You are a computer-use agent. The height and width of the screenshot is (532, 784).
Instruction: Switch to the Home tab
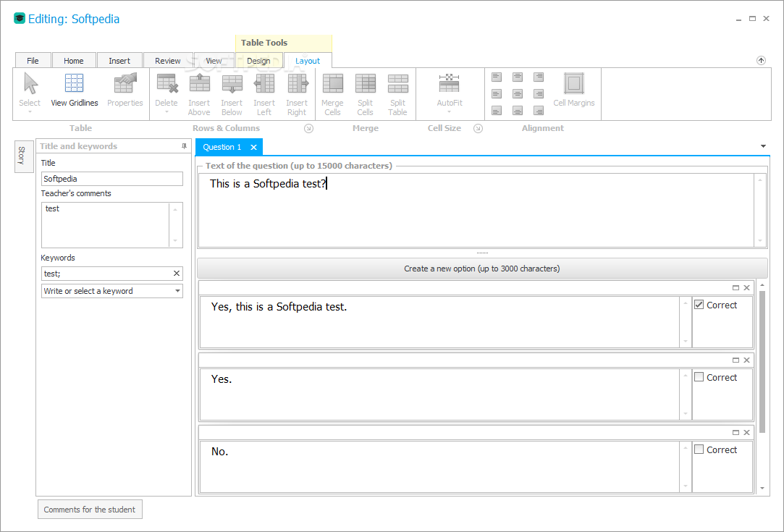pos(74,61)
